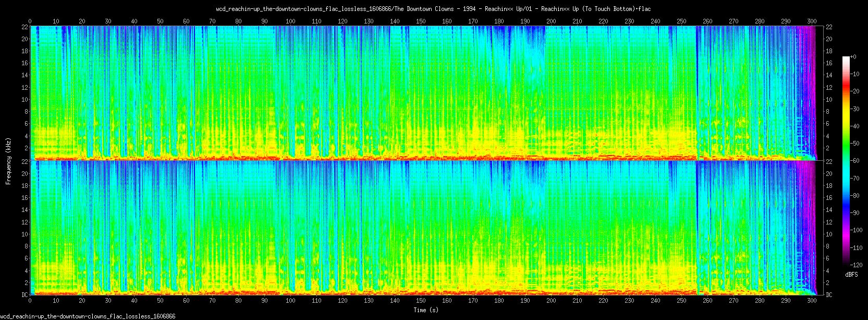The image size is (868, 320).
Task: Click lower channel's 16 kHz right axis label
Action: (x=828, y=198)
